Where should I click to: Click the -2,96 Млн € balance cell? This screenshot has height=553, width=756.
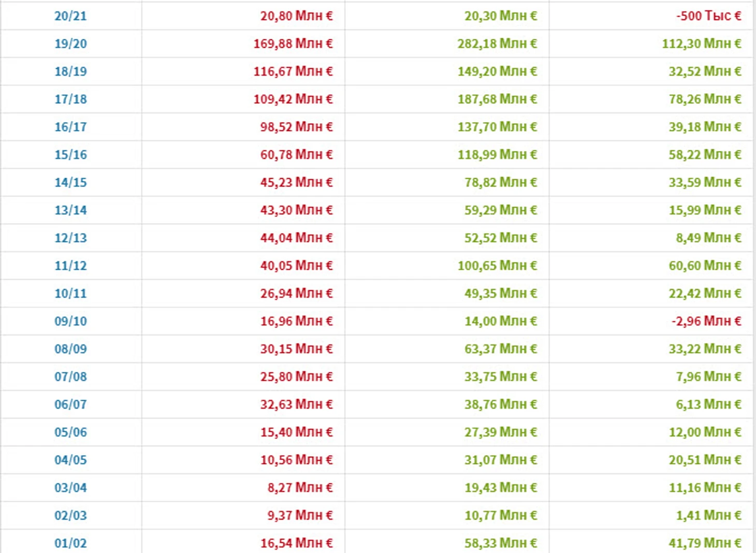(706, 321)
